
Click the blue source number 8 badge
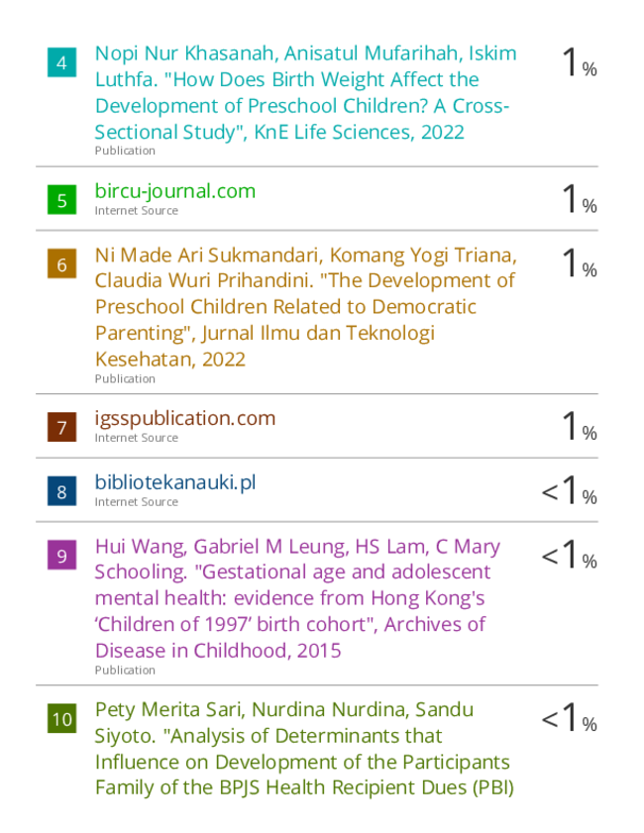tap(61, 491)
